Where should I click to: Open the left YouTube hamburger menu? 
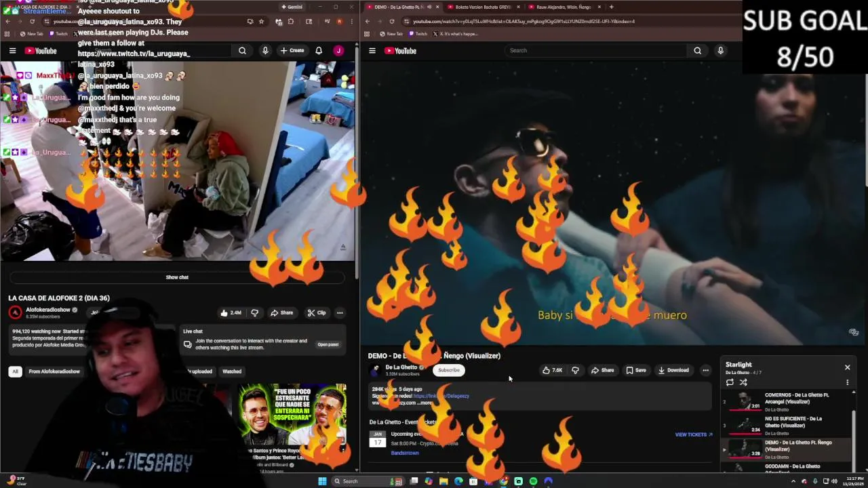coord(12,51)
